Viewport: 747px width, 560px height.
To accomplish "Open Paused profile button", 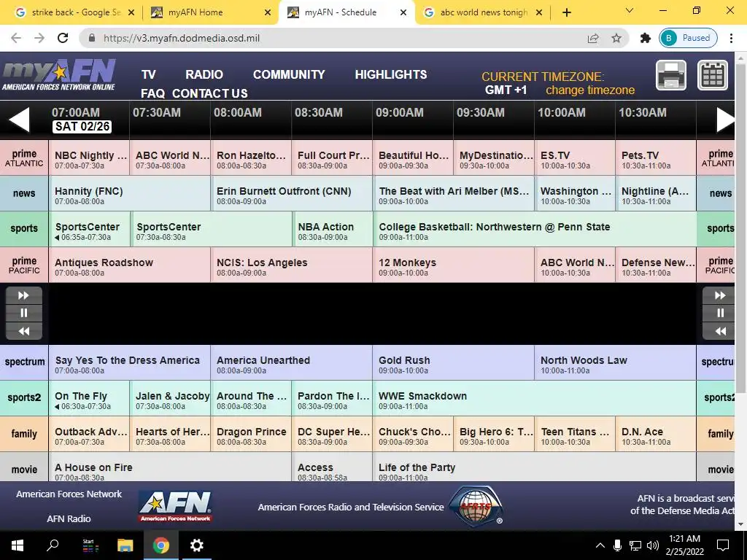I will (x=688, y=38).
